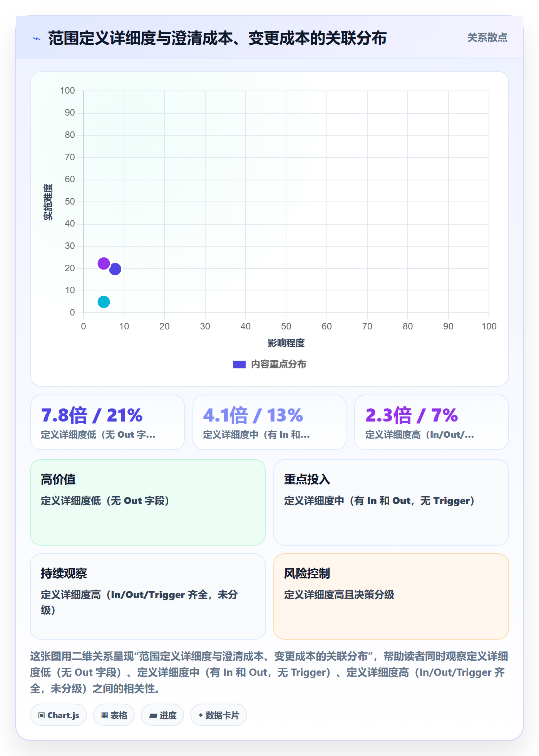The image size is (539, 756).
Task: Click the purple scatter point on the chart
Action: pyautogui.click(x=104, y=264)
